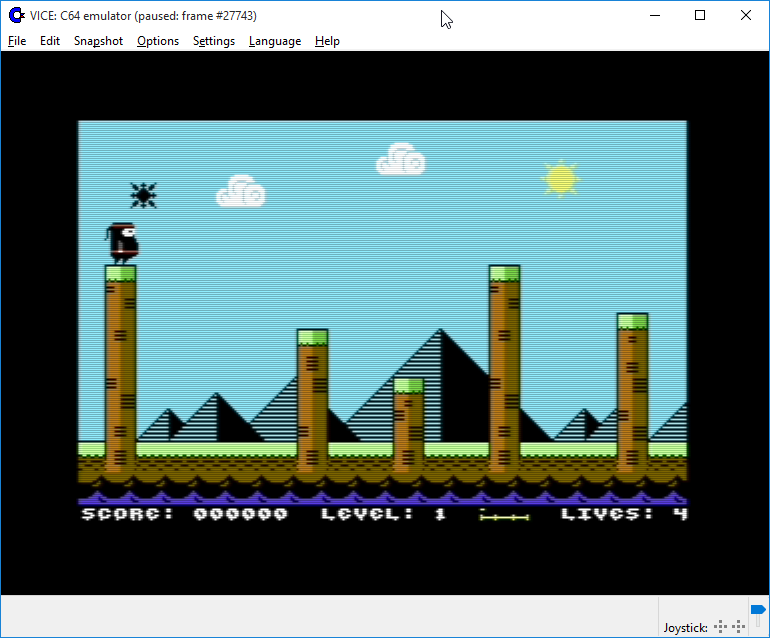The width and height of the screenshot is (770, 638).
Task: Click the first joystick direction indicator
Action: tap(721, 627)
